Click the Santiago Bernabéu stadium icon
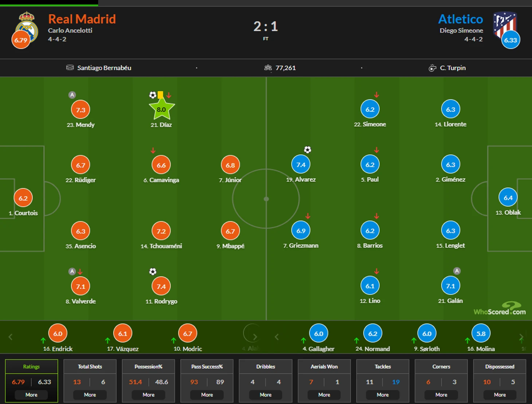 coord(70,68)
